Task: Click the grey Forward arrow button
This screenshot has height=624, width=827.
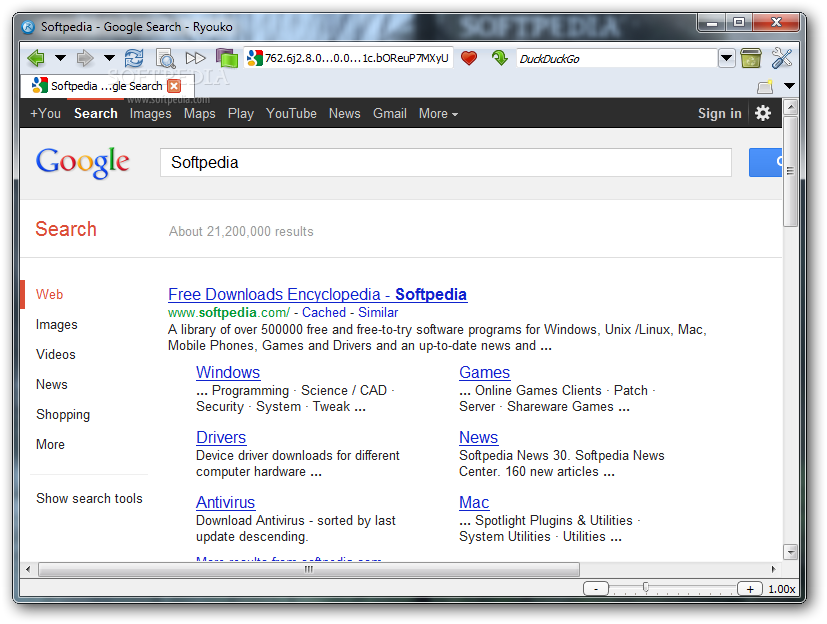Action: tap(85, 58)
